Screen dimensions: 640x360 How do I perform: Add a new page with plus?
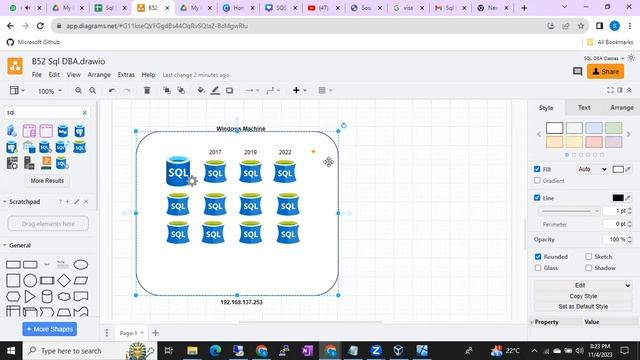pos(155,333)
